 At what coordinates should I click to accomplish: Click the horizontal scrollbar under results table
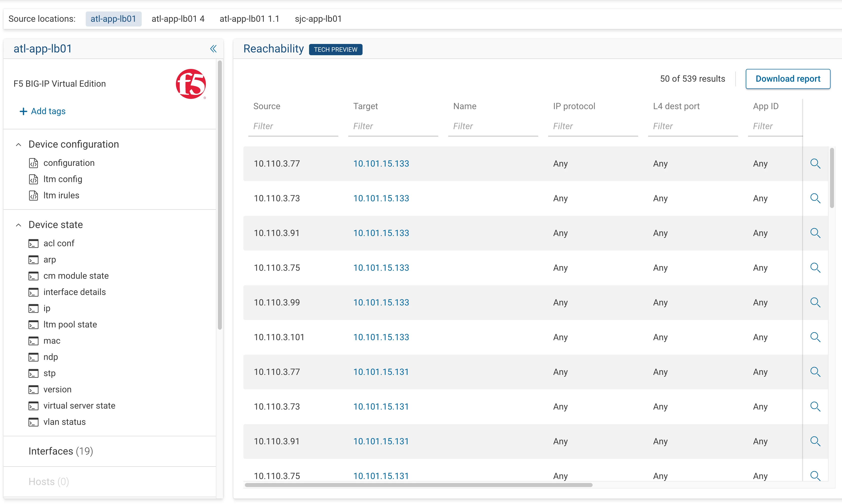[418, 485]
